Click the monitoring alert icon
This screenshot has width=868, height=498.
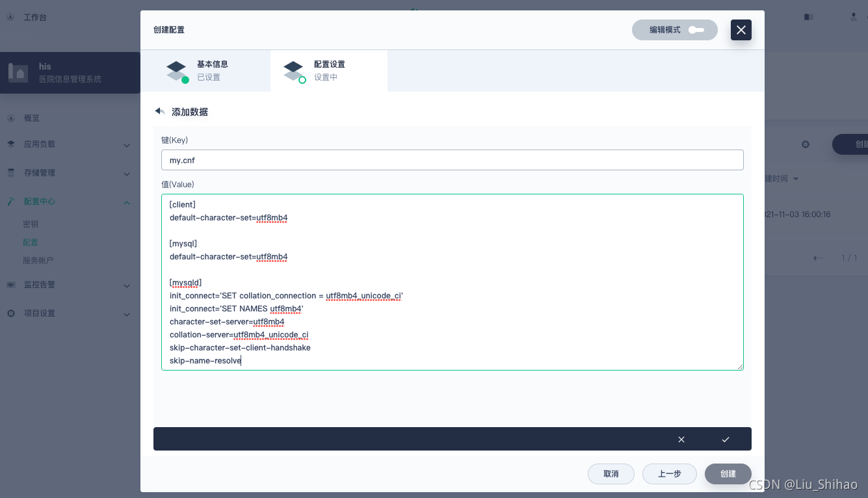coord(11,285)
